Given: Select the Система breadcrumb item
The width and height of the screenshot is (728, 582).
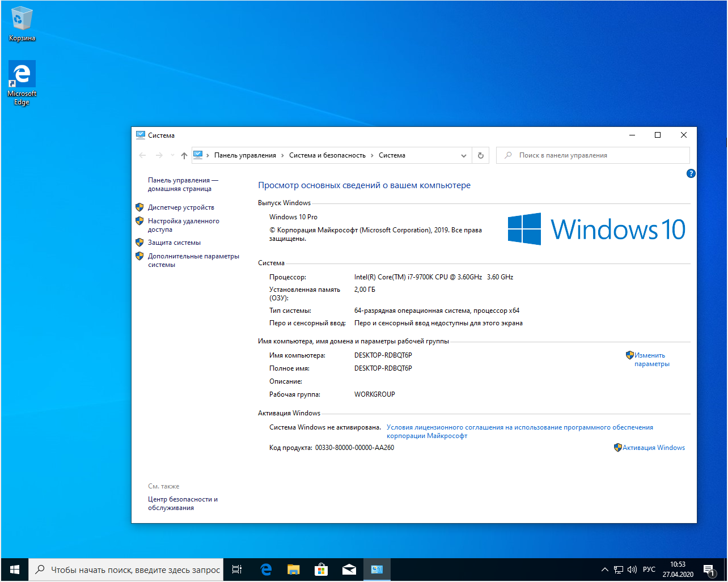Looking at the screenshot, I should (x=392, y=155).
